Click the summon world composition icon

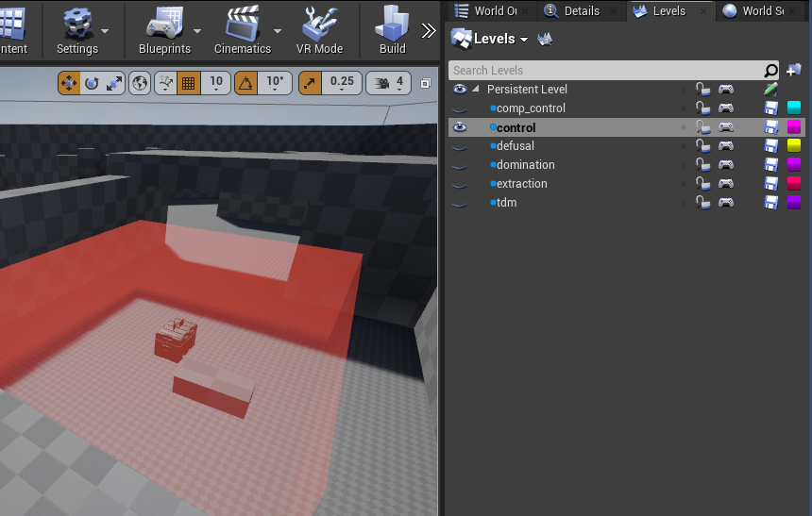pos(545,39)
